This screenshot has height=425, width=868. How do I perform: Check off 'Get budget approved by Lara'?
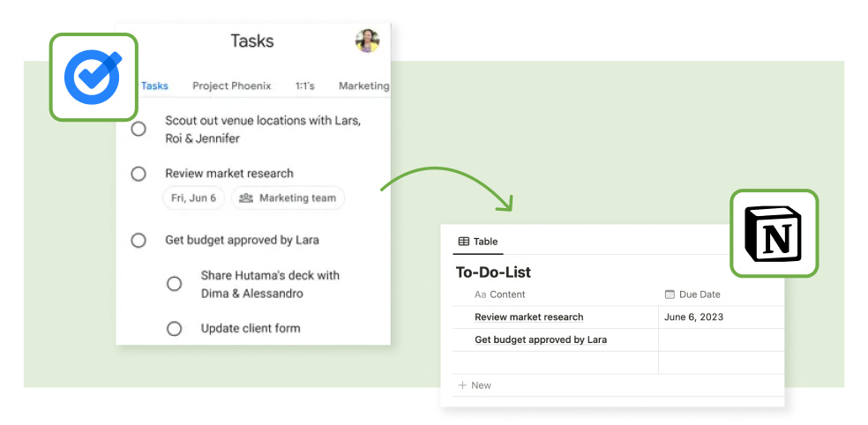point(138,240)
